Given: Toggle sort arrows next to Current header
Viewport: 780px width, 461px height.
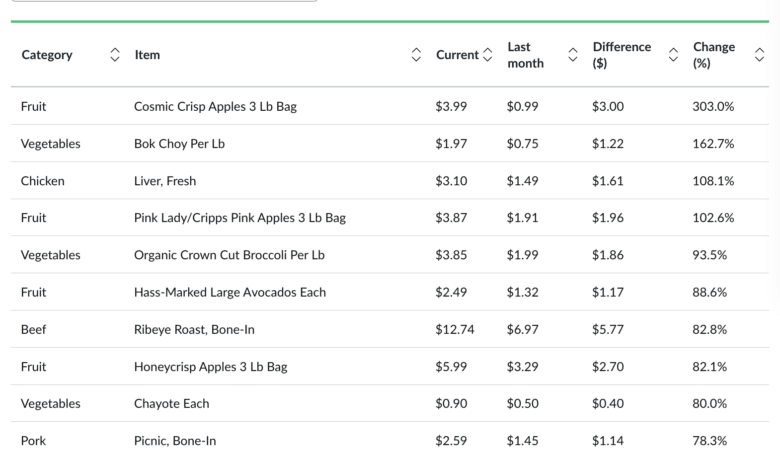Looking at the screenshot, I should (487, 55).
